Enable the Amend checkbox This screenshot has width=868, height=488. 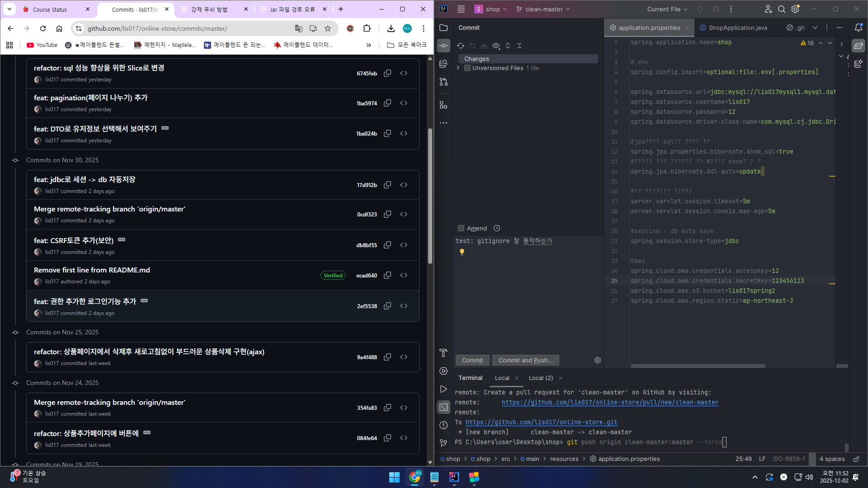[x=461, y=228]
